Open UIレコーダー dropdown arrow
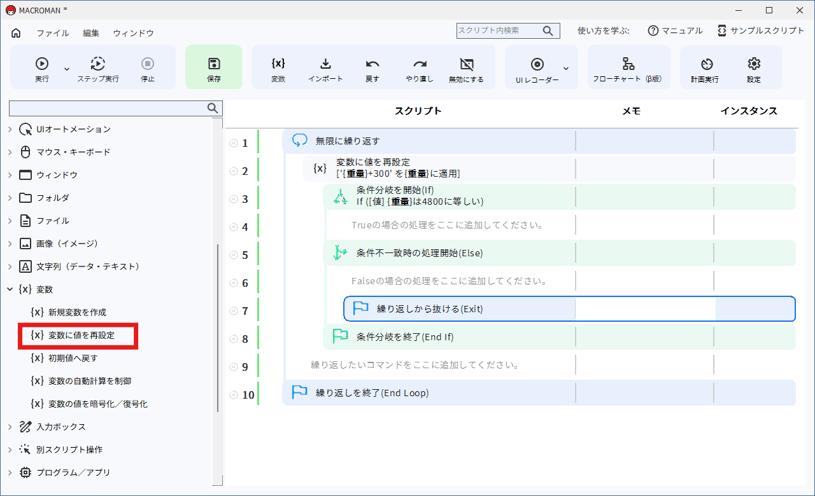The image size is (815, 496). tap(566, 68)
